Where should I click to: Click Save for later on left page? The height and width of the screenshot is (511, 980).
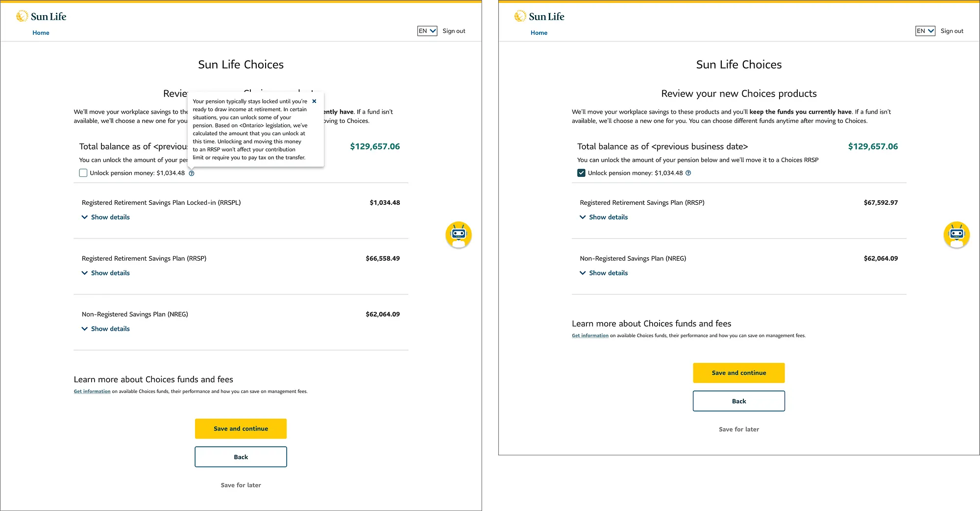click(x=241, y=485)
